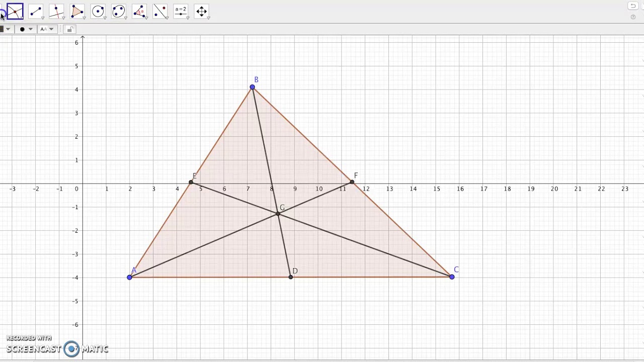The image size is (644, 362).
Task: Click midpoint D on side AC
Action: point(291,277)
